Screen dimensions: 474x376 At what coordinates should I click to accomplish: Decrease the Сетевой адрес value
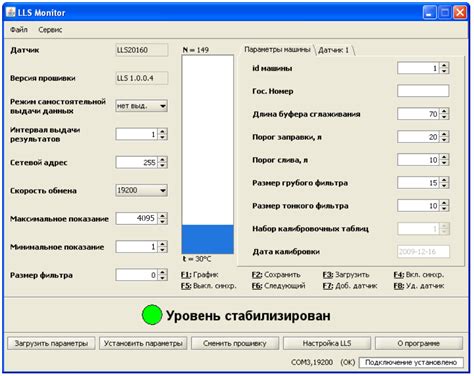pyautogui.click(x=162, y=165)
